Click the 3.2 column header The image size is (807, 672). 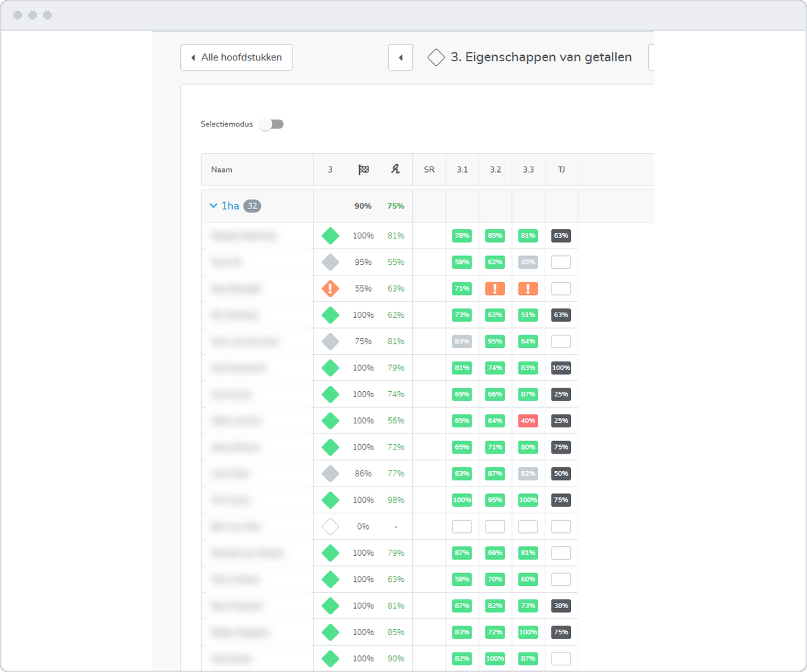495,170
